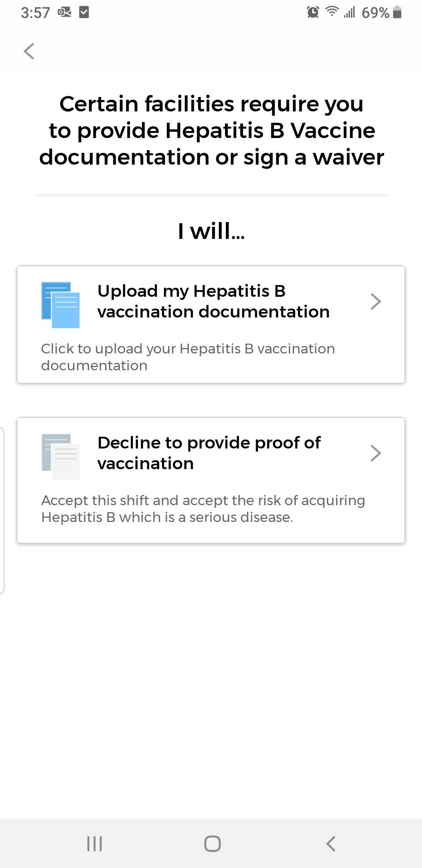Open the alarm clock status icon
Viewport: 422px width, 868px height.
(x=313, y=12)
